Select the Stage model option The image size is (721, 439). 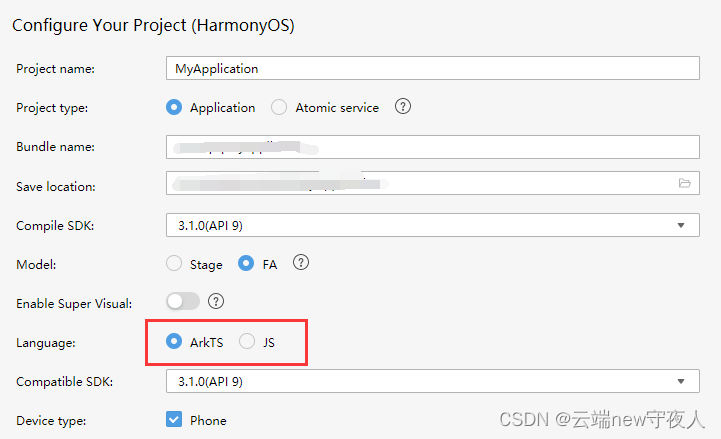pyautogui.click(x=174, y=263)
